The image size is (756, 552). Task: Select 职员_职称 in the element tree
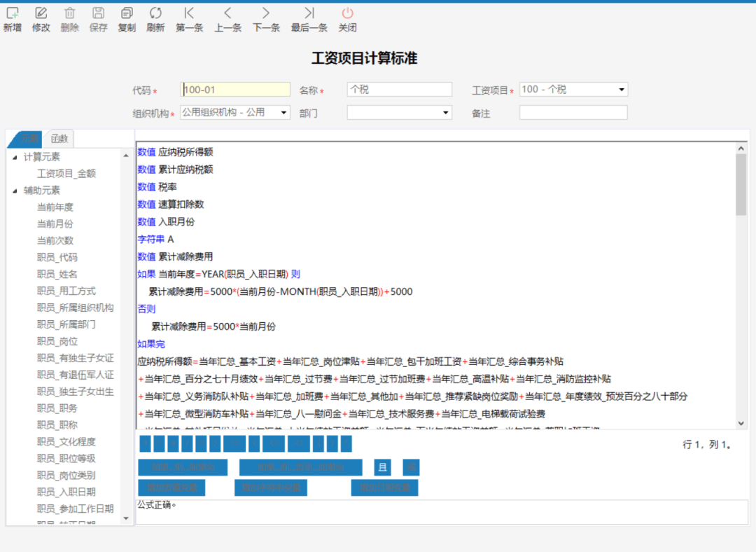pyautogui.click(x=57, y=425)
